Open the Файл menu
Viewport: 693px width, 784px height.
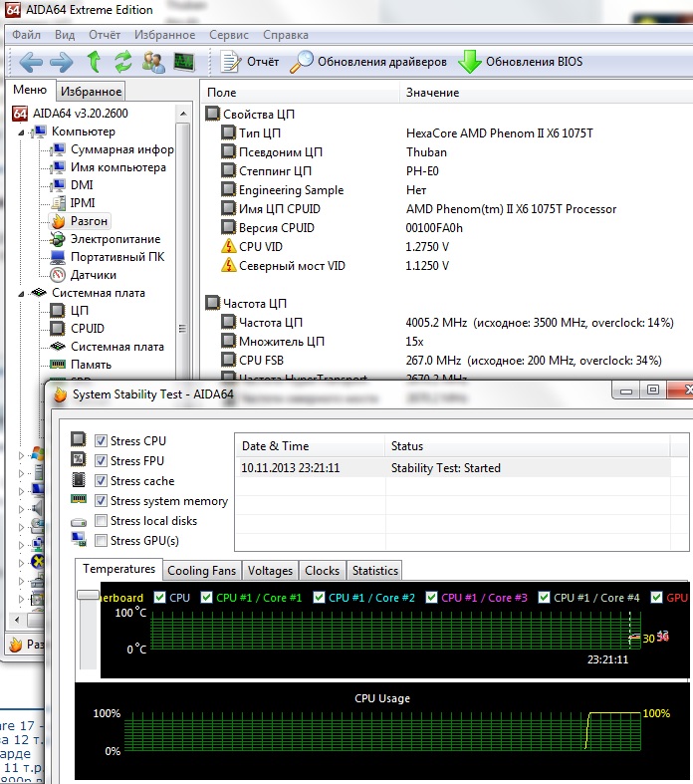pos(26,35)
